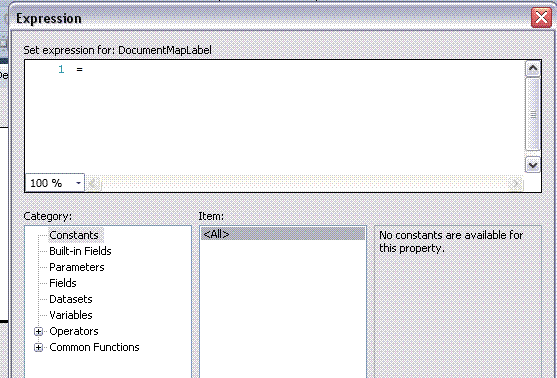Select the Constants category
The height and width of the screenshot is (378, 557).
[74, 235]
